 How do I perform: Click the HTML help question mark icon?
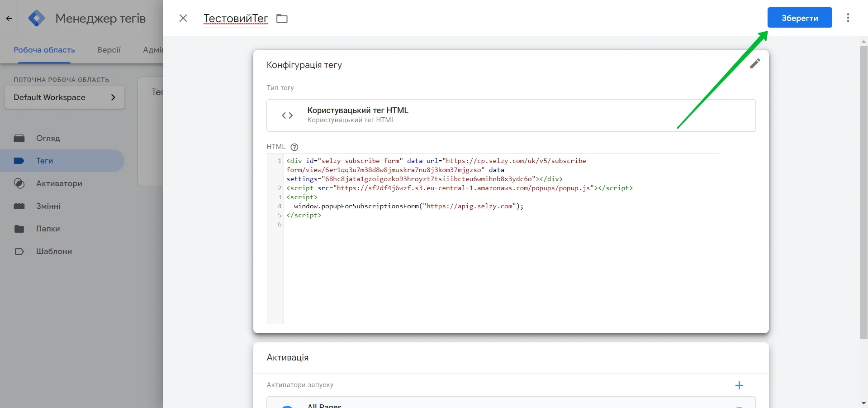294,147
